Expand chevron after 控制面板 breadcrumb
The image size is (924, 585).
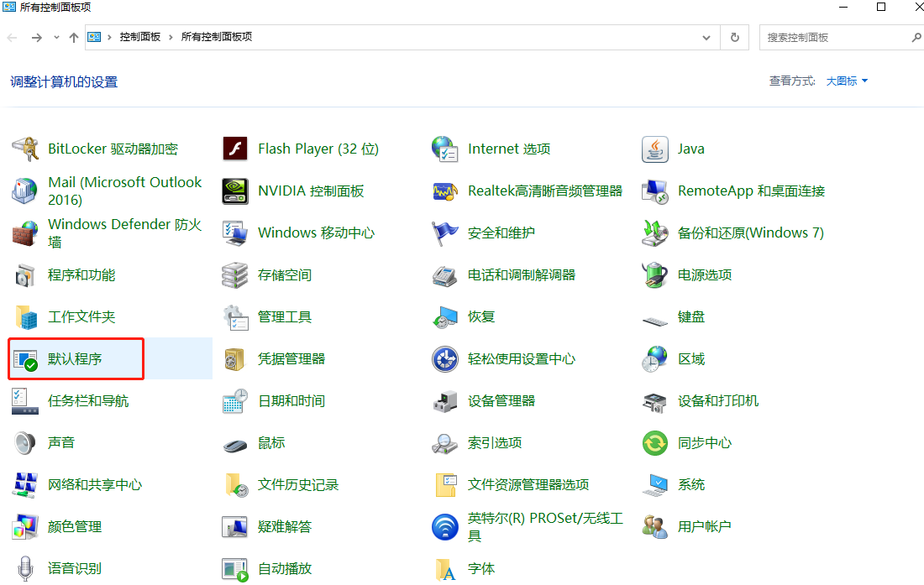[171, 37]
